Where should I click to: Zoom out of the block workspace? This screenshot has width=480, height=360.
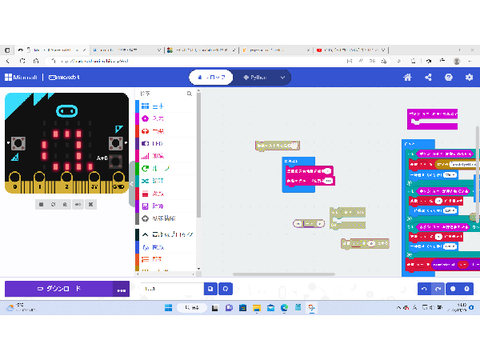tap(453, 289)
